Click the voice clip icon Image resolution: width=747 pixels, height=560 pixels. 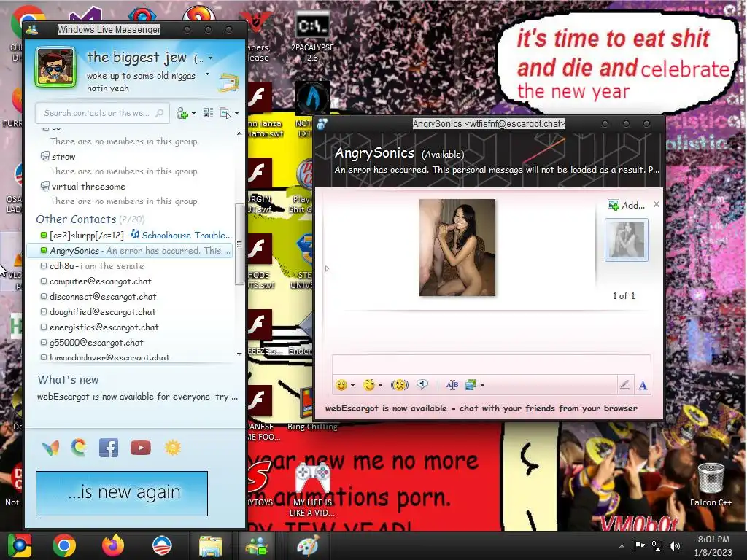pyautogui.click(x=422, y=384)
